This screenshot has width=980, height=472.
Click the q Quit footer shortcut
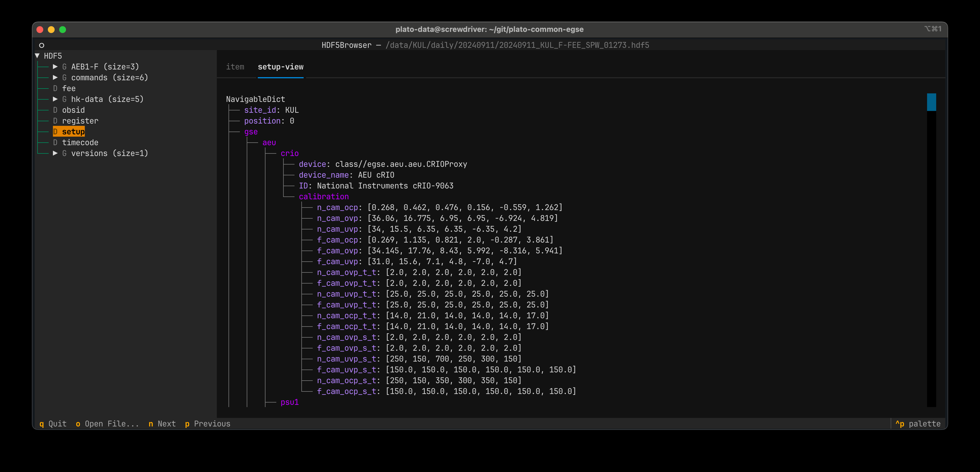(x=53, y=424)
